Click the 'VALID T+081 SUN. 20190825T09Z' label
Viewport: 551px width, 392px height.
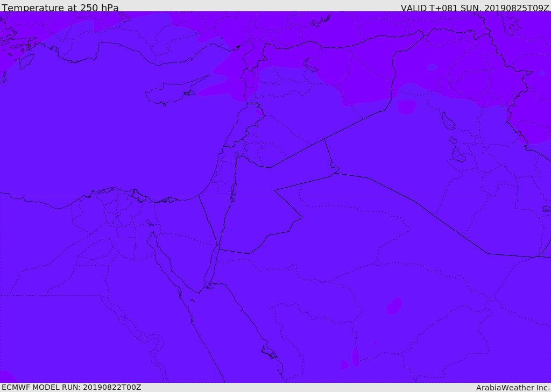pos(475,8)
